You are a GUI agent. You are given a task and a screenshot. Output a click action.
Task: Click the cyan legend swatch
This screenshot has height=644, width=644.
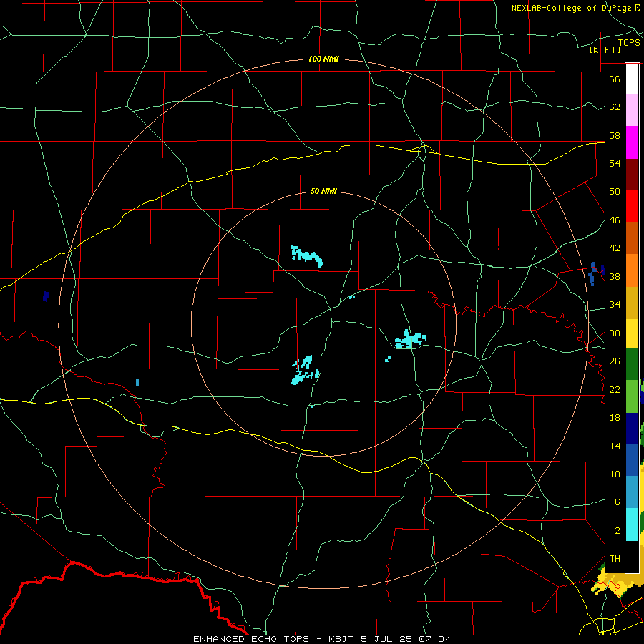[x=632, y=524]
